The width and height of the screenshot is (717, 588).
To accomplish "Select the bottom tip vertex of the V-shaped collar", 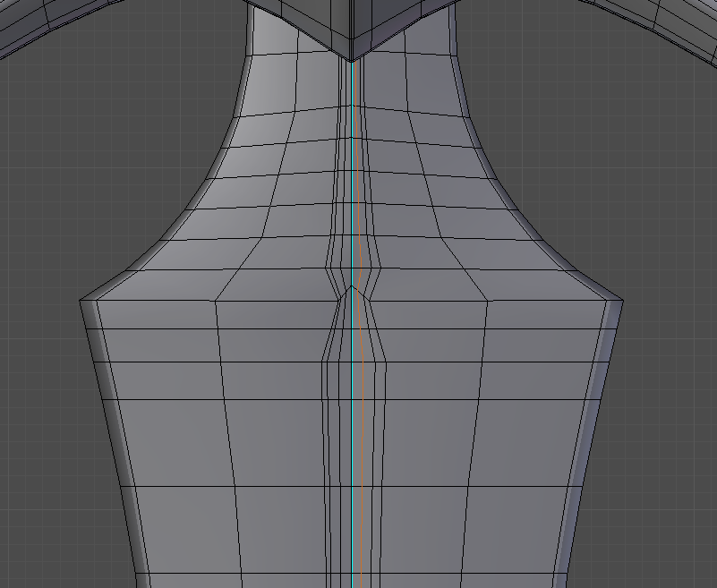I will (x=351, y=61).
